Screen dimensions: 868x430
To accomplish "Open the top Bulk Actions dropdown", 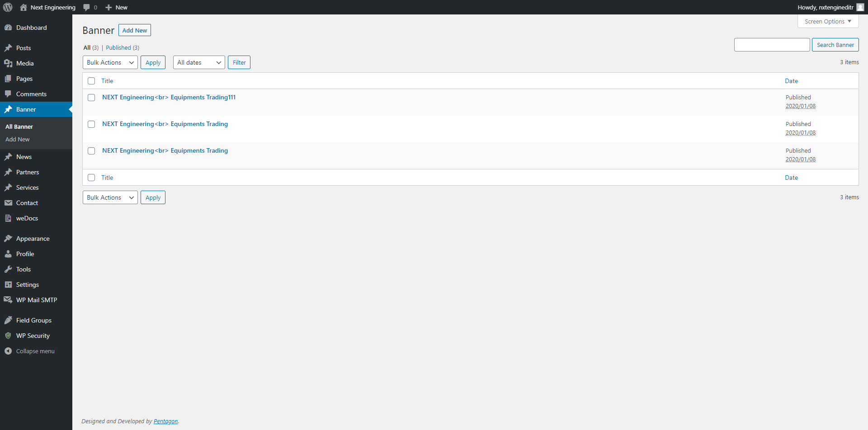I will [x=110, y=62].
